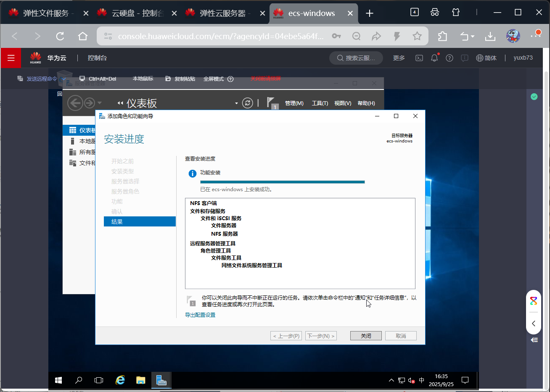Open the notifications bell
This screenshot has width=550, height=392.
tap(434, 58)
